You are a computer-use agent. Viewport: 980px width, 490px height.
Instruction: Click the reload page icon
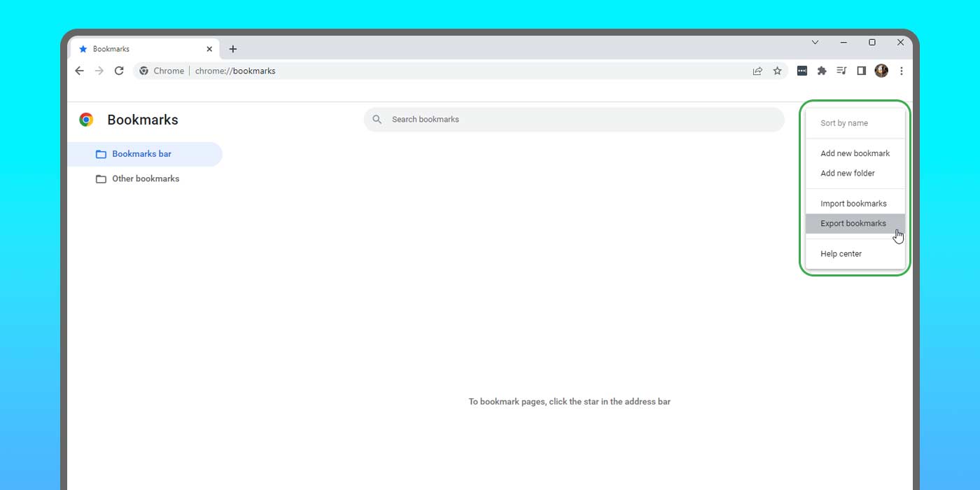pos(119,71)
